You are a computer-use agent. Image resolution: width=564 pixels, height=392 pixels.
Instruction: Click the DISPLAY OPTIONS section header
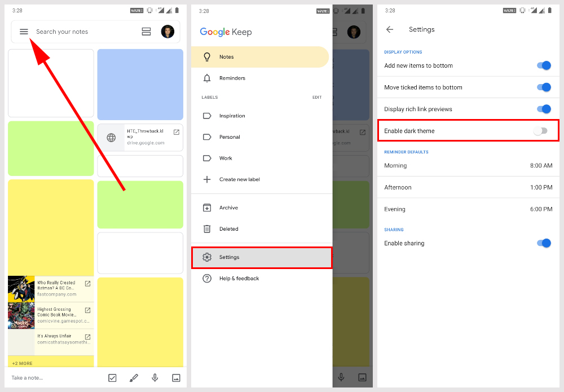tap(403, 52)
